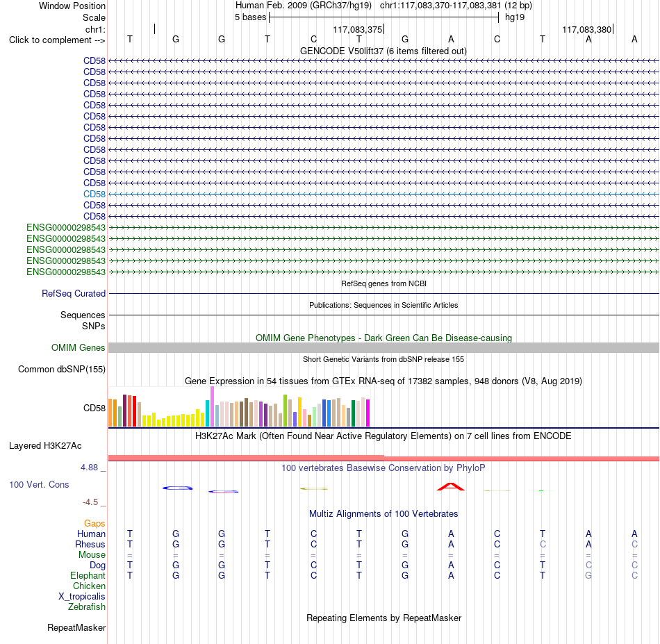The image size is (660, 644).
Task: Click the 4.88 upper axis value
Action: coord(89,468)
